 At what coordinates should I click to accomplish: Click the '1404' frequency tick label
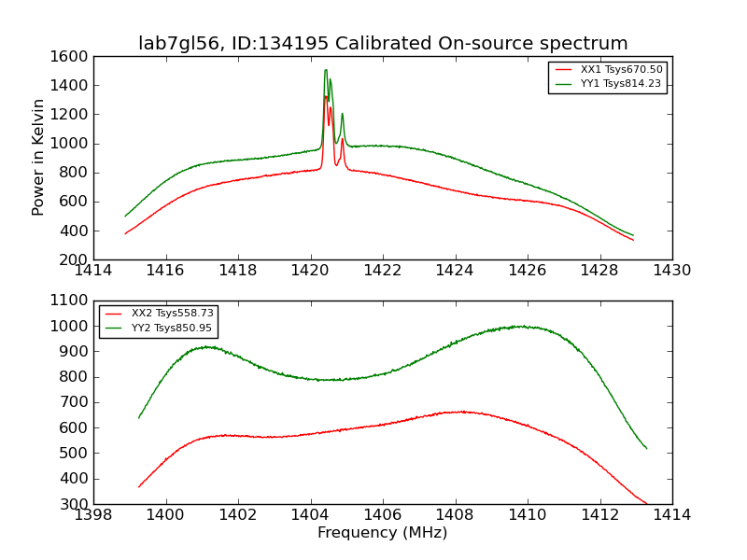click(x=310, y=515)
